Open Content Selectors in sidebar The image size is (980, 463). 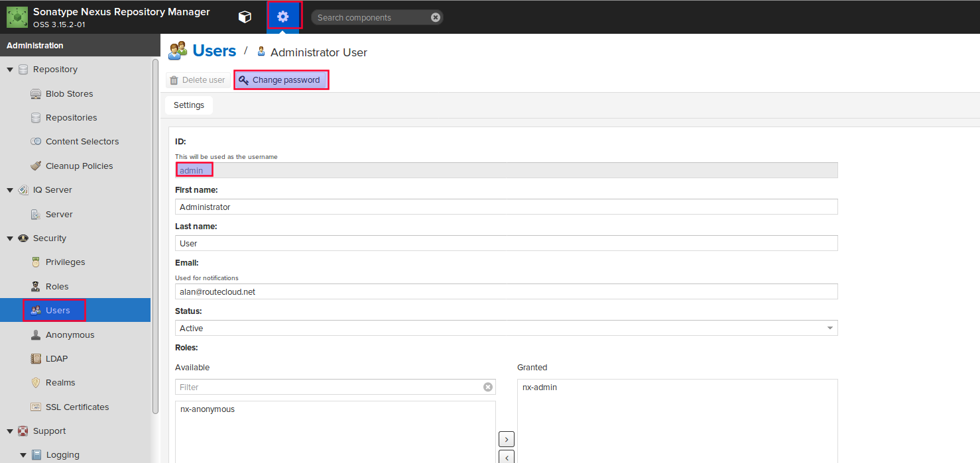coord(82,142)
